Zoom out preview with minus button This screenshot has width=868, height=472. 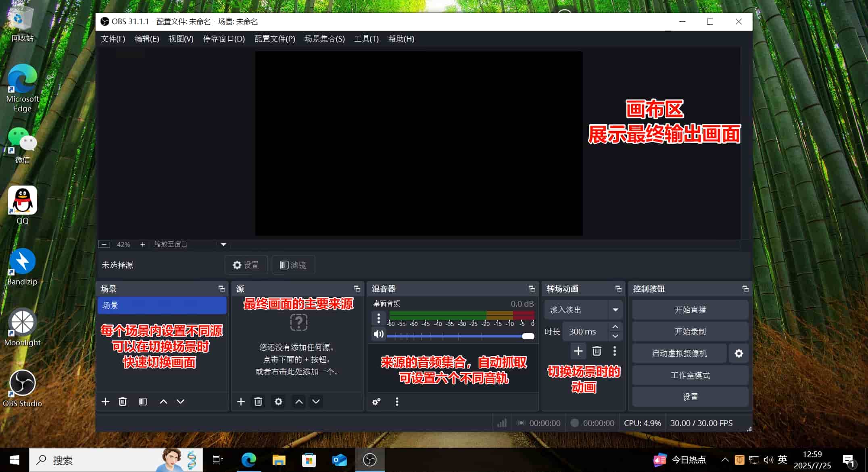(x=104, y=244)
